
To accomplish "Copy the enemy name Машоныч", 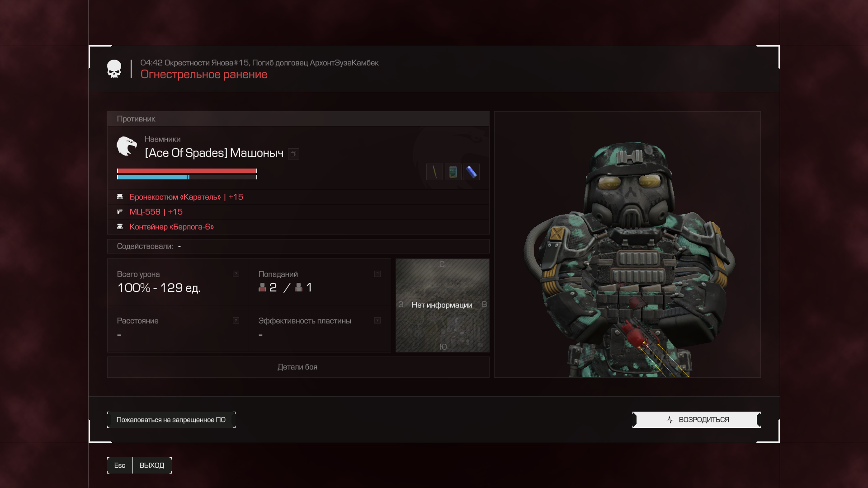I will 293,154.
